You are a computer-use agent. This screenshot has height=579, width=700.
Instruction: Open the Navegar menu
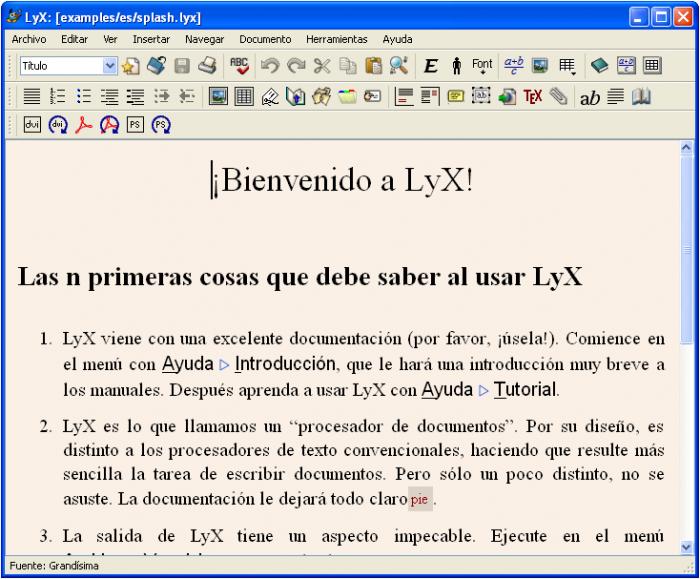tap(204, 39)
